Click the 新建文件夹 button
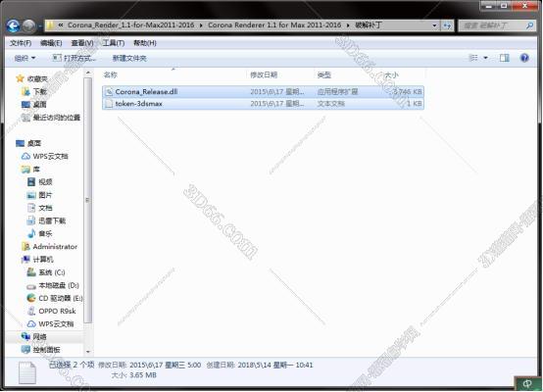 click(x=129, y=58)
